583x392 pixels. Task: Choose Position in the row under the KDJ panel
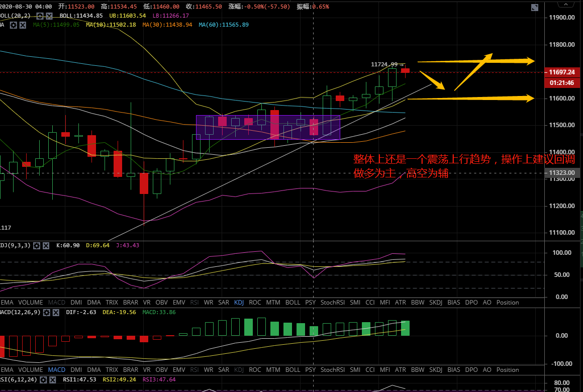(x=507, y=303)
